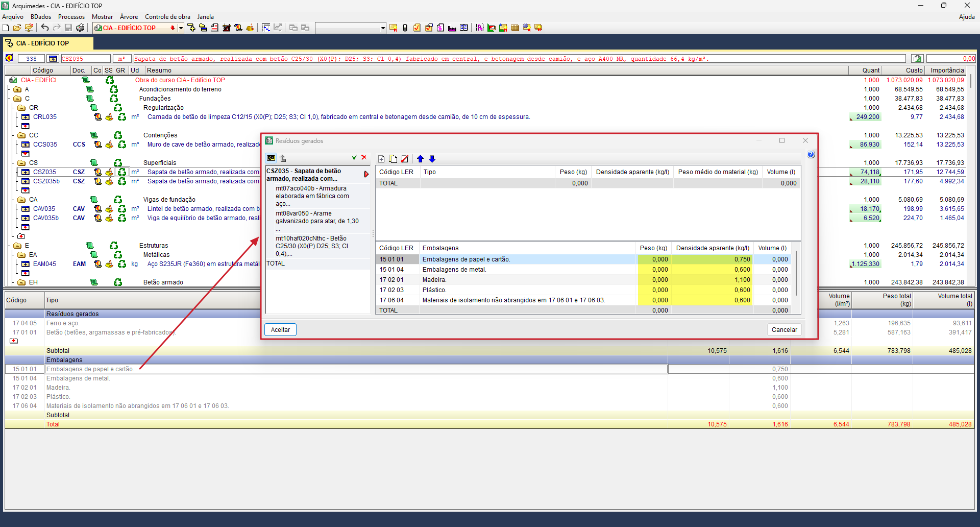Click the Cancelar button

point(784,330)
